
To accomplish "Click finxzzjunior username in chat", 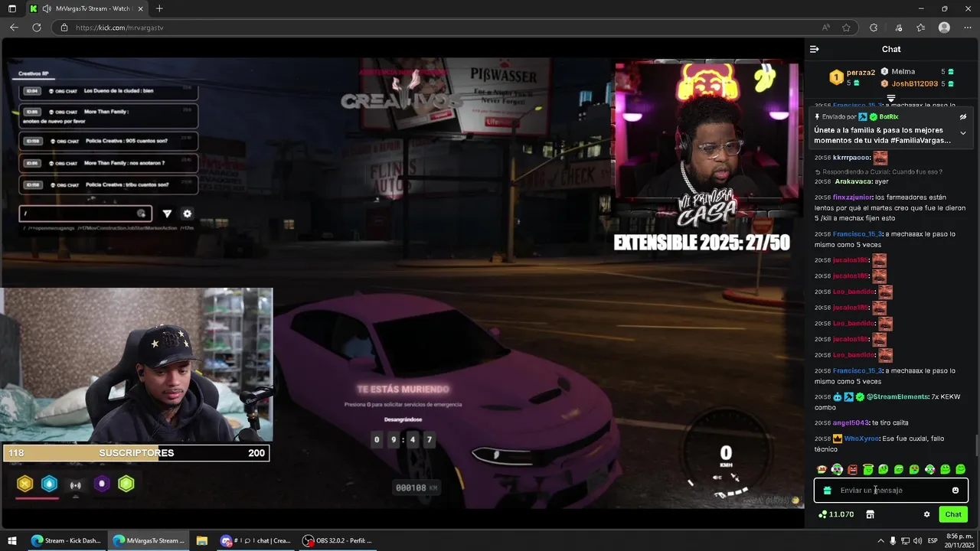I will [852, 197].
